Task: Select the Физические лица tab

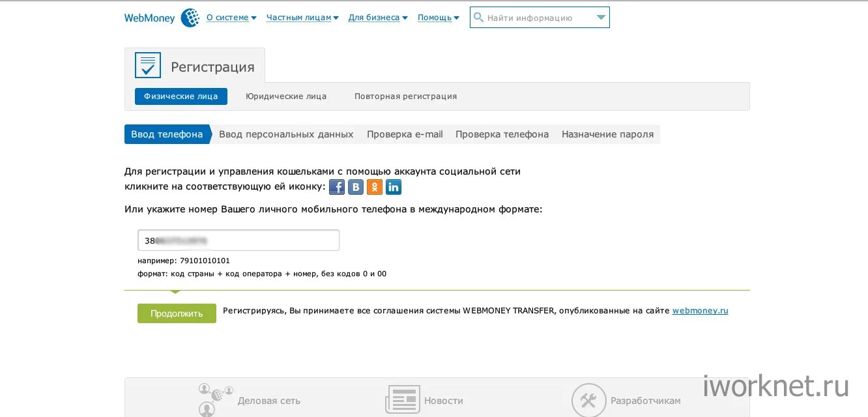Action: pos(181,96)
